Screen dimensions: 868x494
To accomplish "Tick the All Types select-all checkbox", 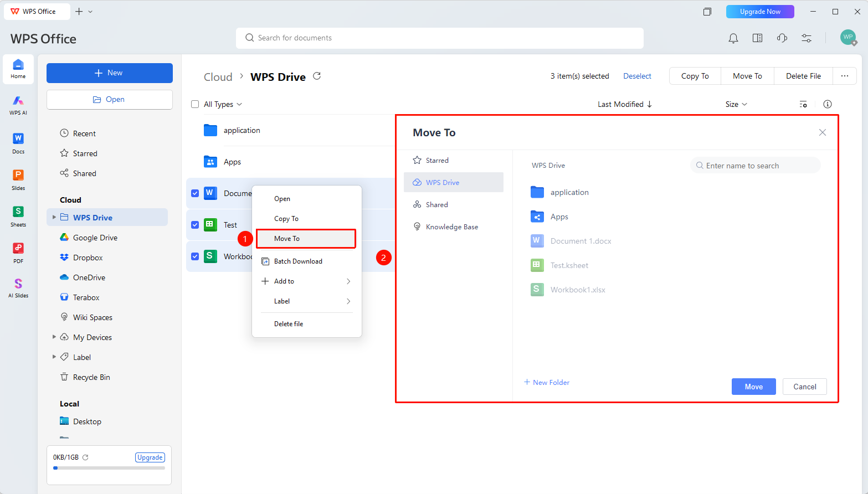I will (x=195, y=104).
